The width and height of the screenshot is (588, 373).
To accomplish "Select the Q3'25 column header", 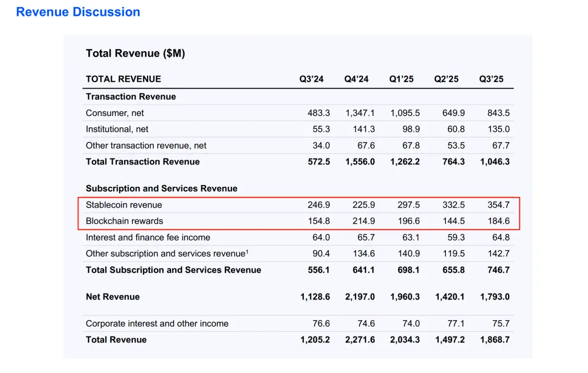I will coord(491,79).
